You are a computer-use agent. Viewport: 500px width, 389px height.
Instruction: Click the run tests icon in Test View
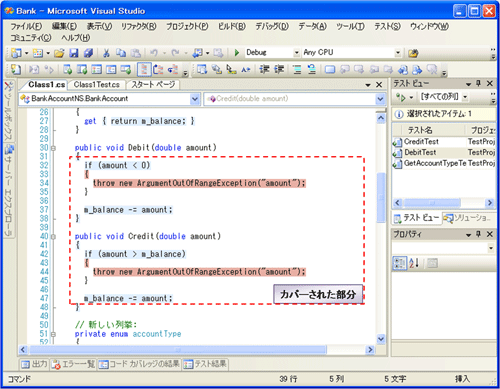pyautogui.click(x=401, y=97)
